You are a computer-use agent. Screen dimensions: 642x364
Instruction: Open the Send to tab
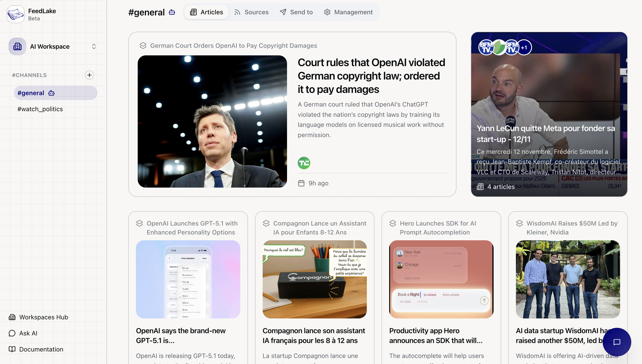pos(296,12)
